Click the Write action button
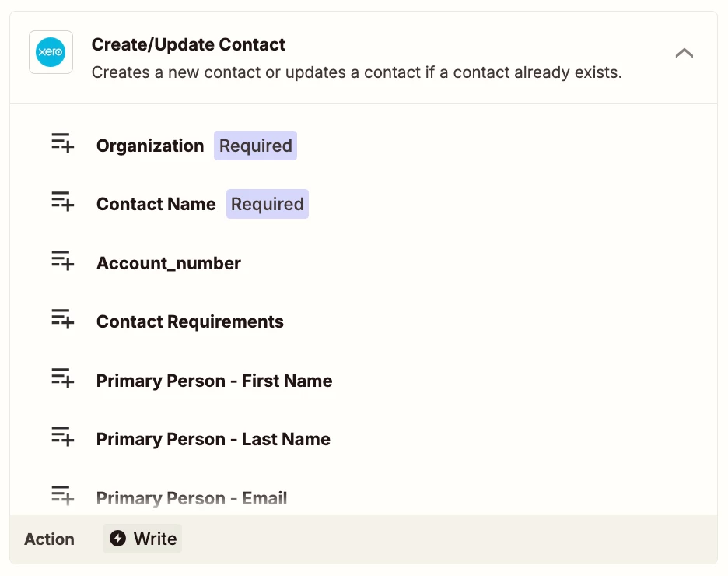Image resolution: width=728 pixels, height=576 pixels. [142, 539]
